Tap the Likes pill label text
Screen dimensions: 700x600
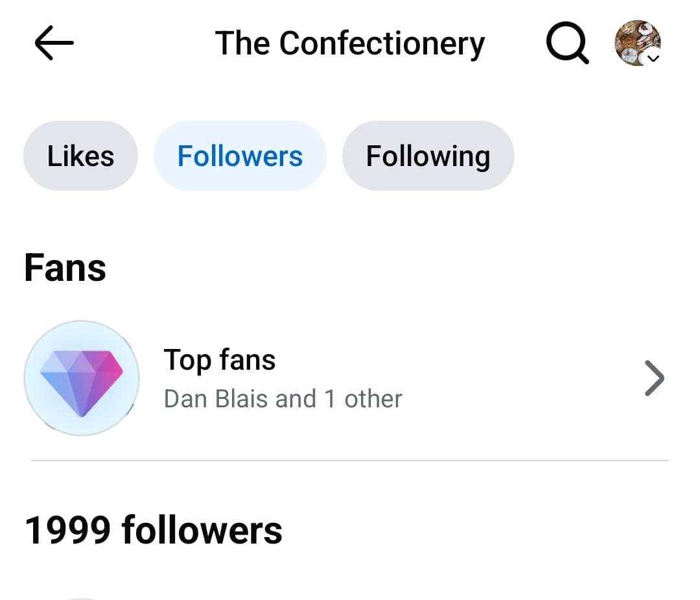click(80, 156)
